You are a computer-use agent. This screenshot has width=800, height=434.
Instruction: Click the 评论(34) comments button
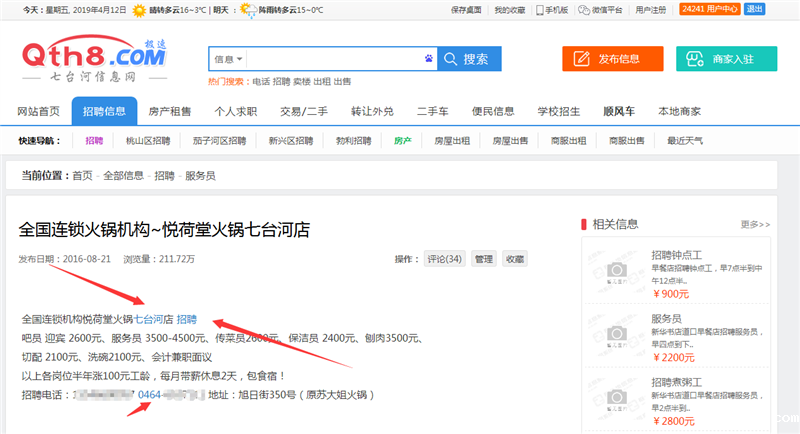(x=444, y=259)
